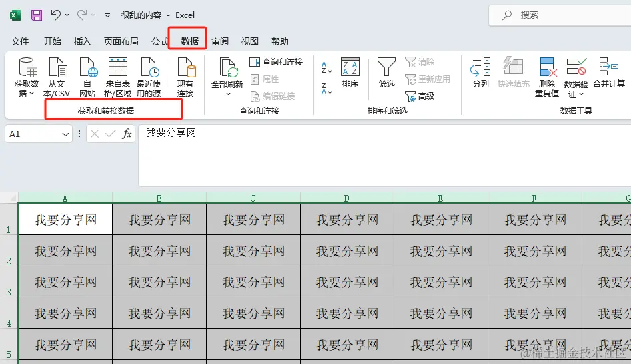This screenshot has width=631, height=364.
Task: Click the formula bar containing 我要分享网
Action: [384, 155]
